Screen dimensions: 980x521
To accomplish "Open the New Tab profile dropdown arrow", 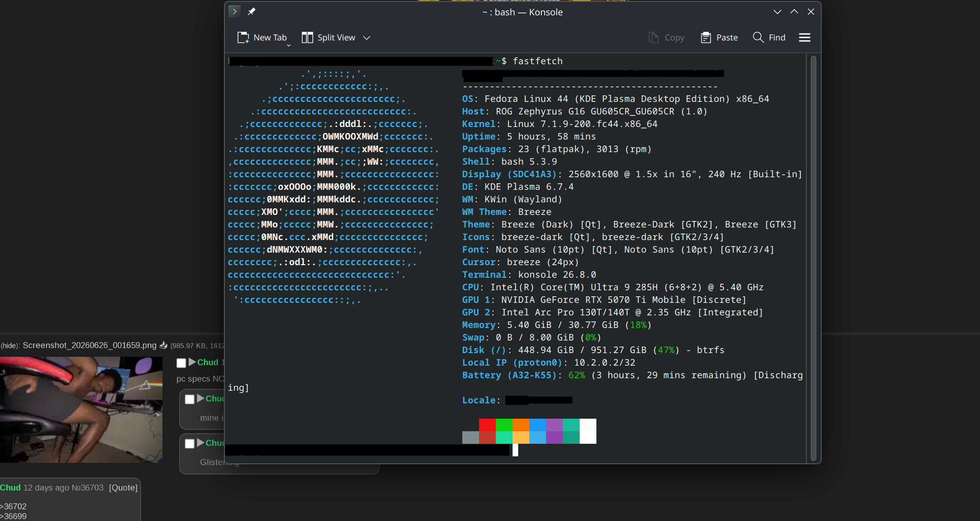I will 289,45.
